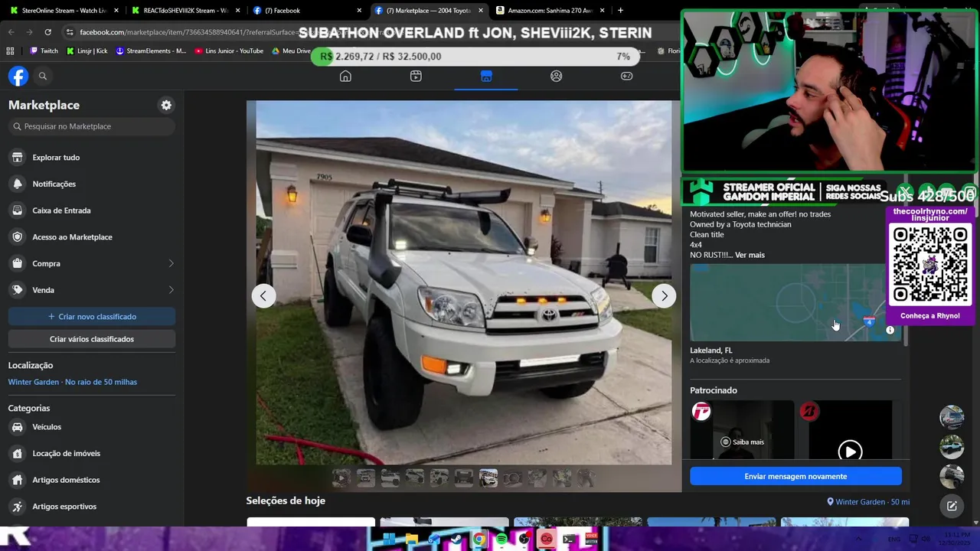This screenshot has width=980, height=551.
Task: Launch Steam from the taskbar
Action: pyautogui.click(x=456, y=540)
